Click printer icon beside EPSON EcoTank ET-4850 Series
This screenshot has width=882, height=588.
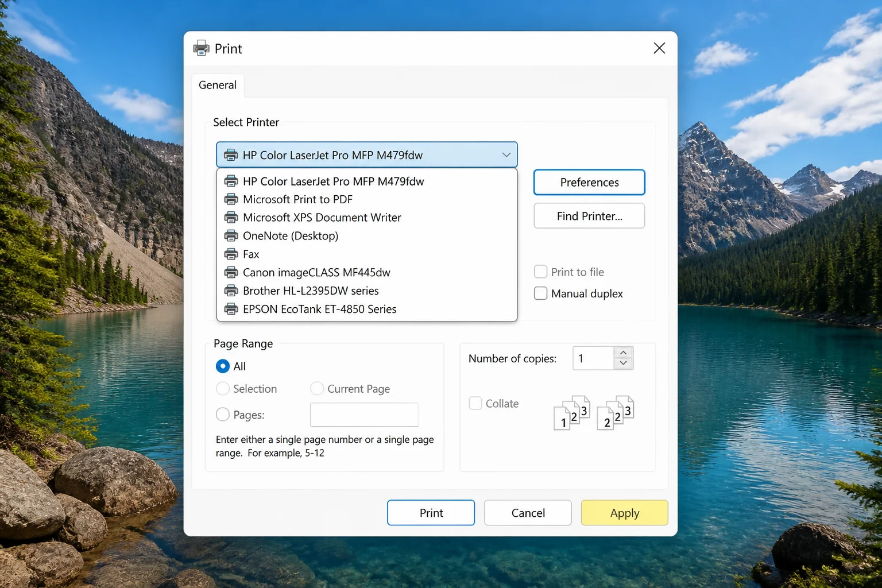click(231, 310)
